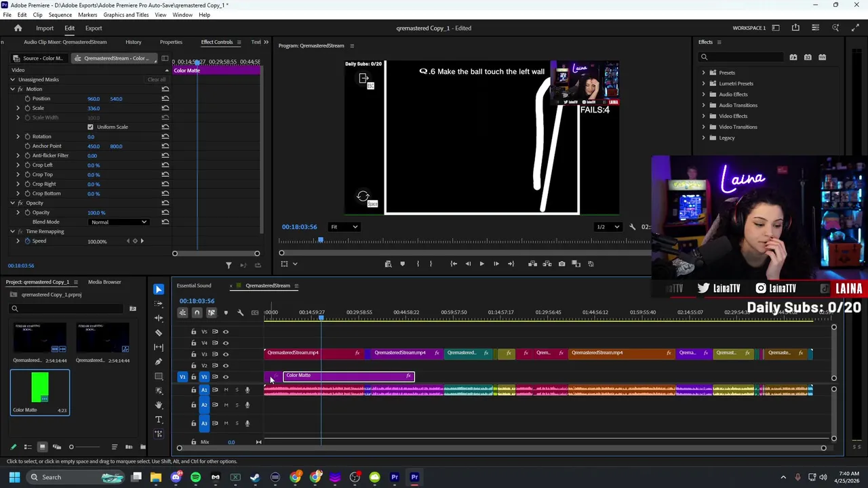Open the Sequence menu
Viewport: 868px width, 488px height.
(x=60, y=15)
